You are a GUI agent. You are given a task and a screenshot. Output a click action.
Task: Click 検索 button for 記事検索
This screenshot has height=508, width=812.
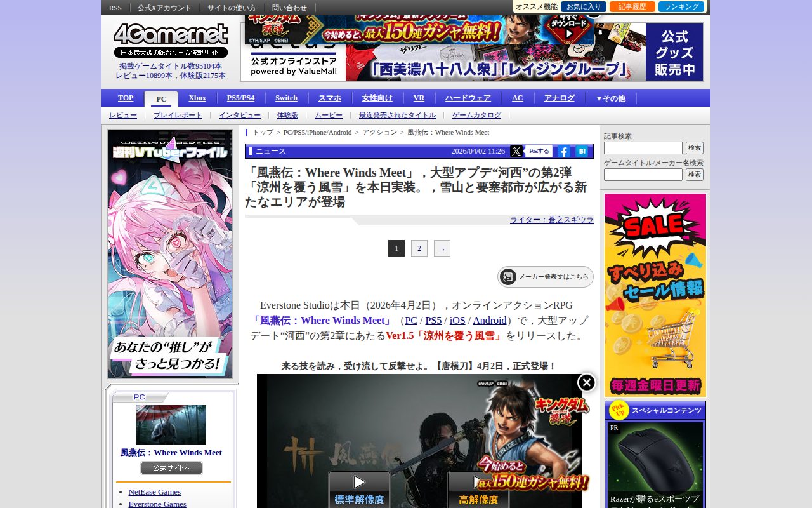click(x=695, y=148)
